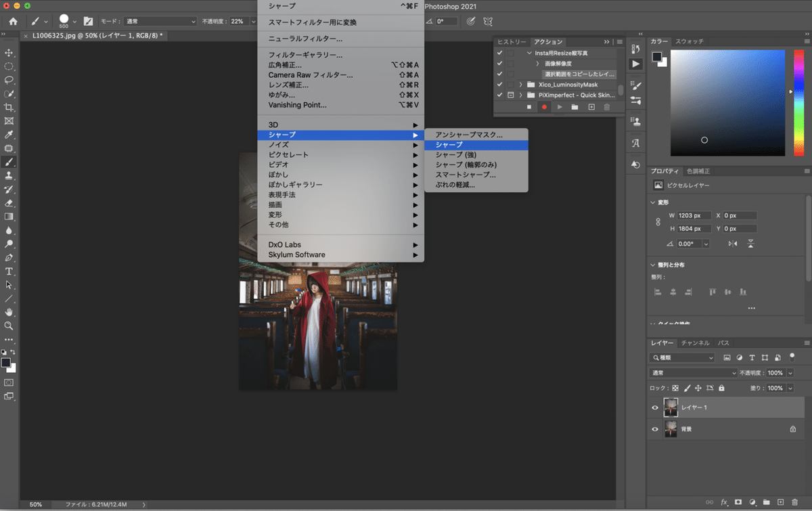
Task: Click the more options ellipsis under 整列
Action: click(751, 308)
